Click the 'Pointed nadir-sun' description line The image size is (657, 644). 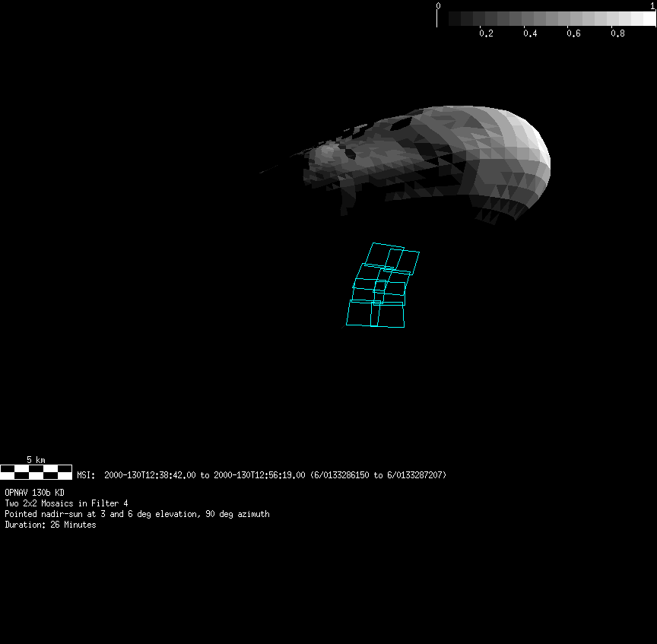click(137, 514)
